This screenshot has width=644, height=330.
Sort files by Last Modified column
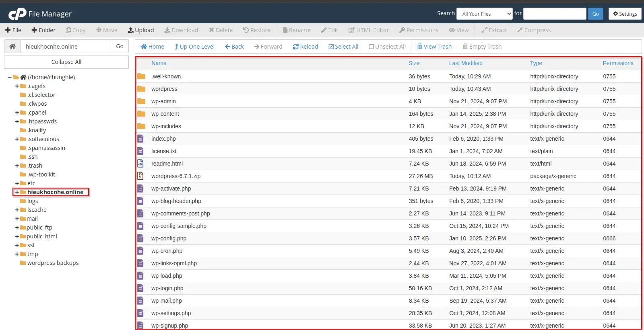[x=466, y=63]
